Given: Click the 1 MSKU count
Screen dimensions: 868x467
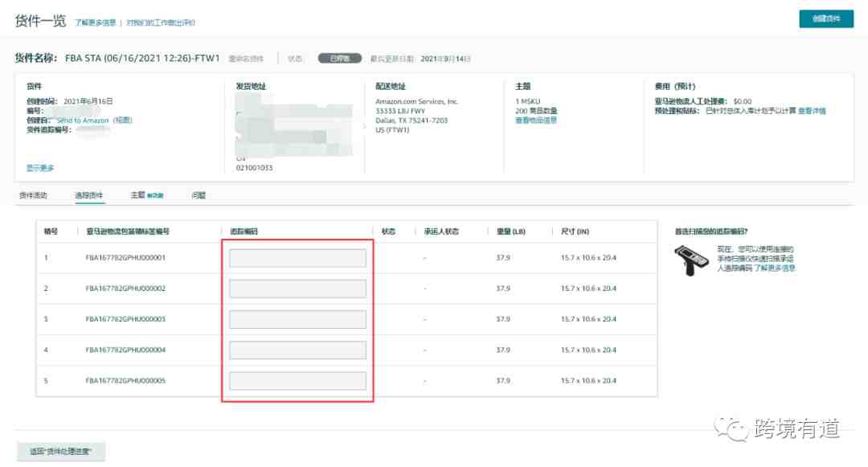Looking at the screenshot, I should pos(527,101).
